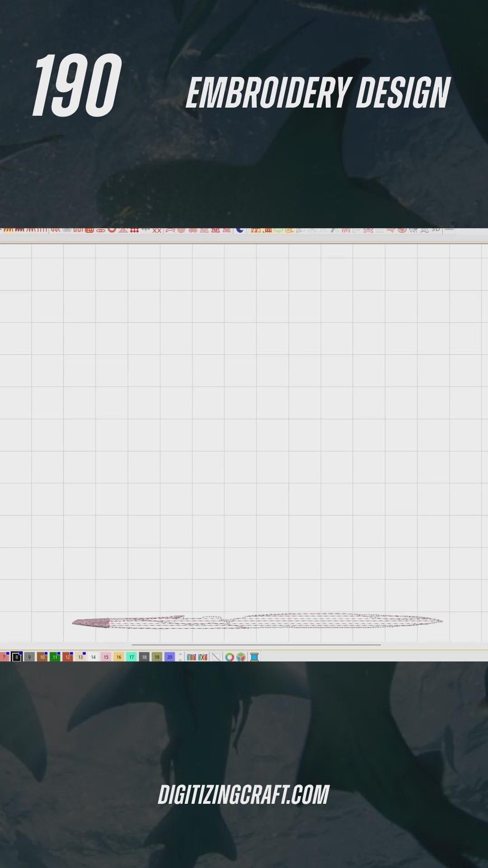Toggle the 3D view button
The width and height of the screenshot is (488, 868).
[x=435, y=229]
